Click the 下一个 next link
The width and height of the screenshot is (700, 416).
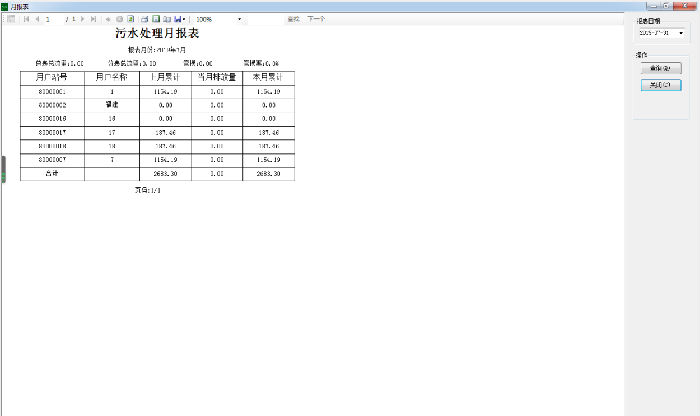pos(316,19)
